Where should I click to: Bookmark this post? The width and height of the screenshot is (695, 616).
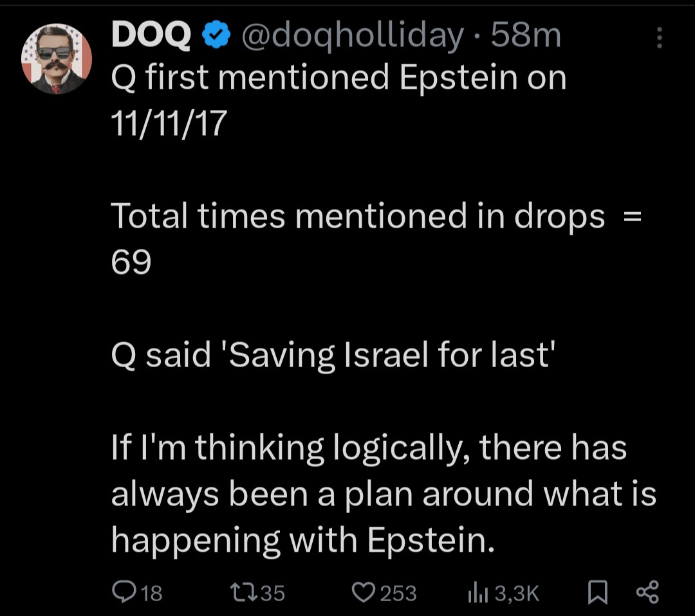point(598,592)
